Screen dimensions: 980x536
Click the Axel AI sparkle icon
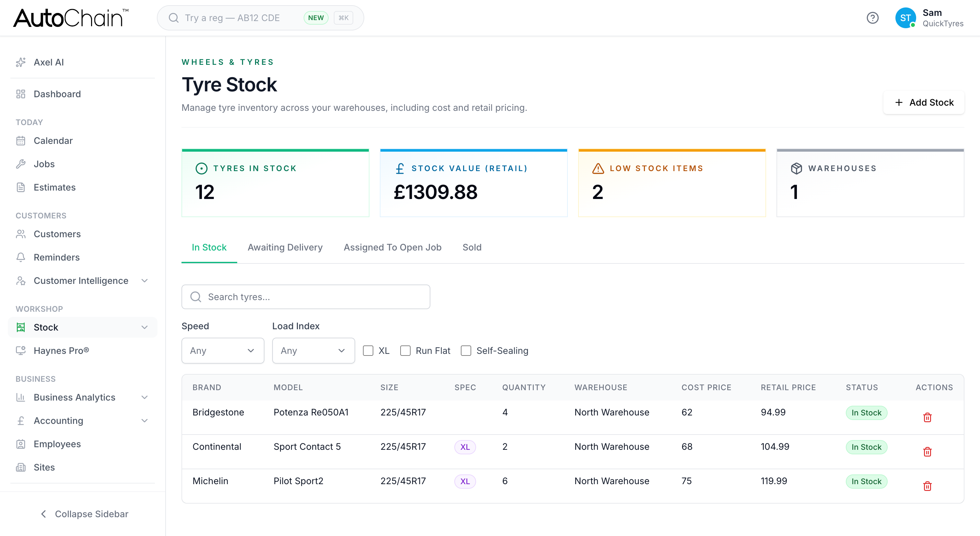click(21, 62)
